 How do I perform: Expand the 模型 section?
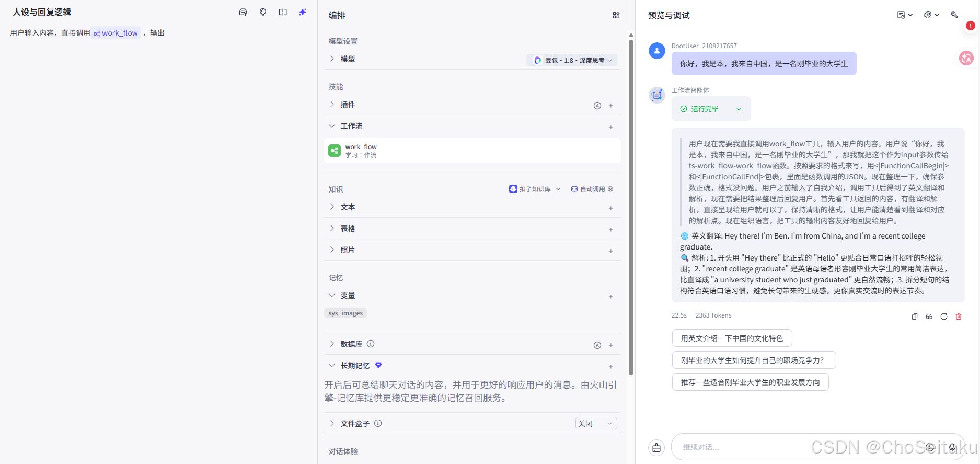332,59
